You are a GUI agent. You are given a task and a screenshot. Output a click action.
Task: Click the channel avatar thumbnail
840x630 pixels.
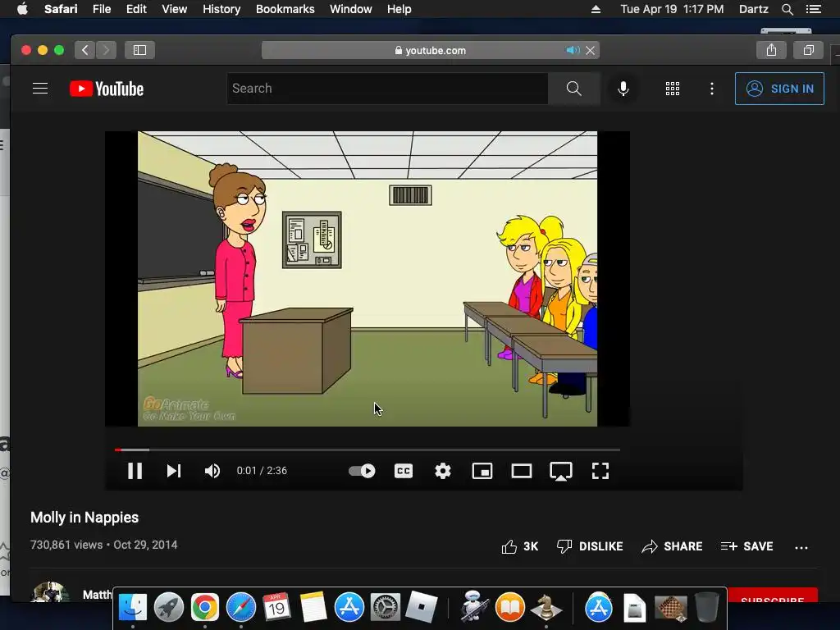tap(49, 592)
